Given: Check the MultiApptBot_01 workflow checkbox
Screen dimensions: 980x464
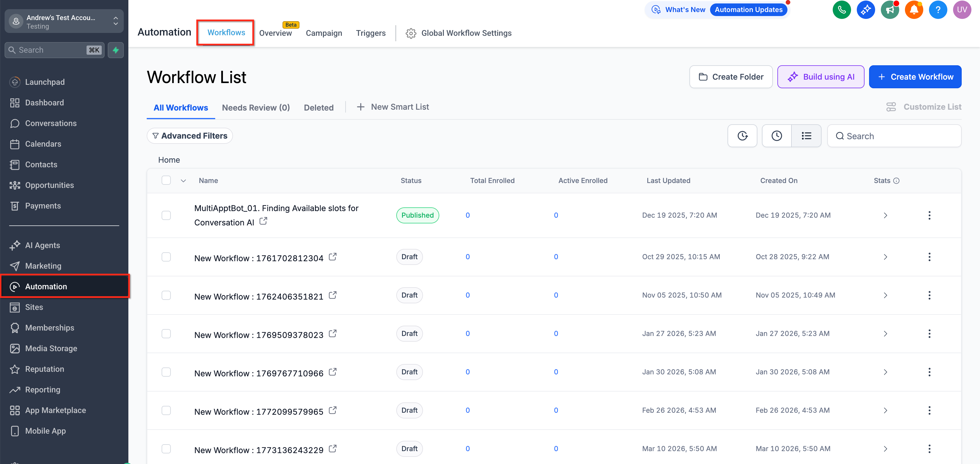Looking at the screenshot, I should (x=166, y=215).
